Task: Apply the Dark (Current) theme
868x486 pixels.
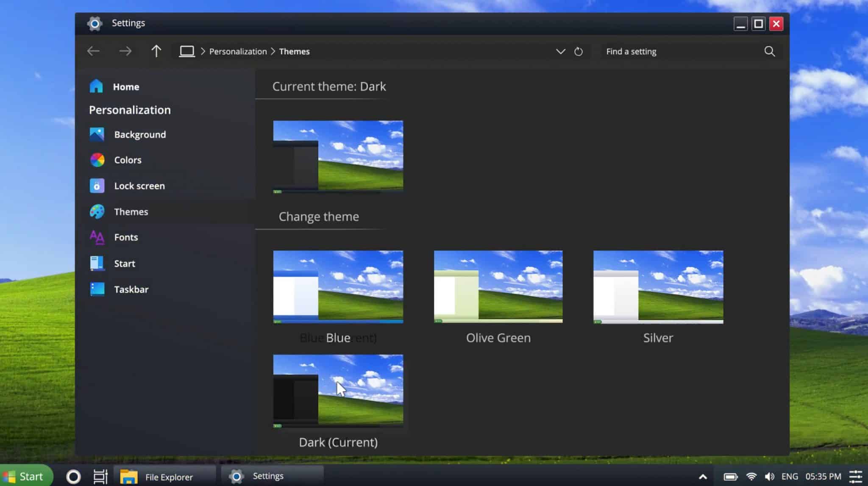Action: 338,391
